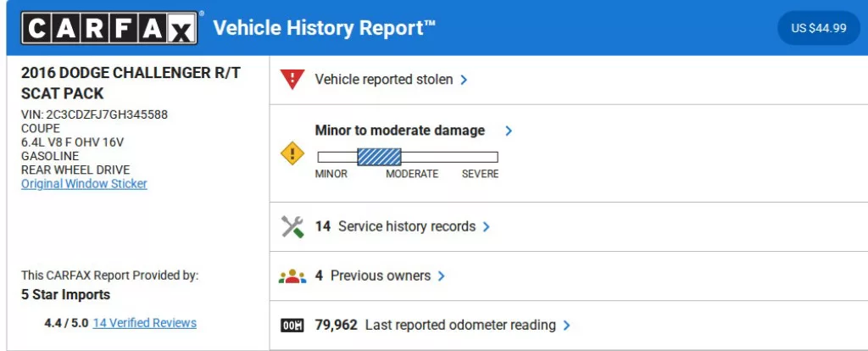This screenshot has width=868, height=351.
Task: Click the damage severity scale bar
Action: click(407, 157)
